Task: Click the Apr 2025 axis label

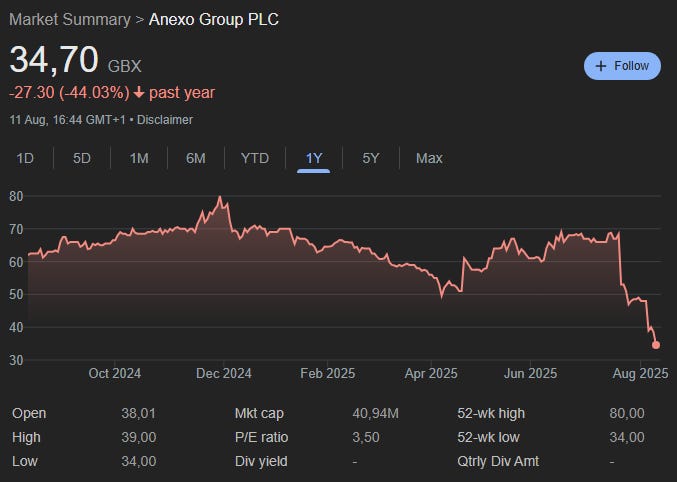Action: [431, 373]
